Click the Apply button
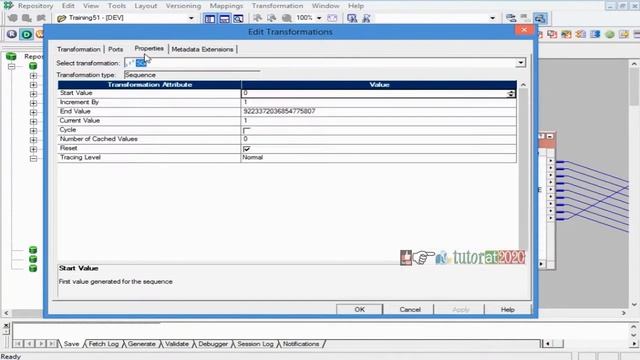This screenshot has width=640, height=360. pos(460,309)
